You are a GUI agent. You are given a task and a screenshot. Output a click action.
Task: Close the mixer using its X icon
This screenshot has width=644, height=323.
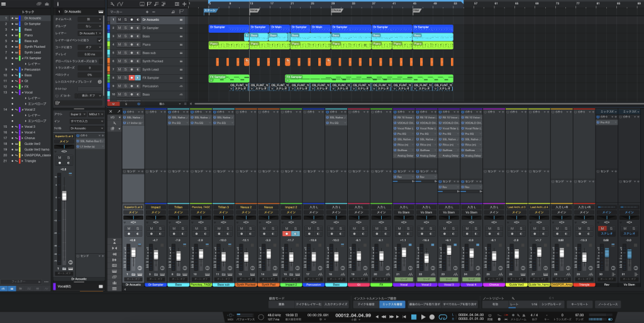[111, 111]
